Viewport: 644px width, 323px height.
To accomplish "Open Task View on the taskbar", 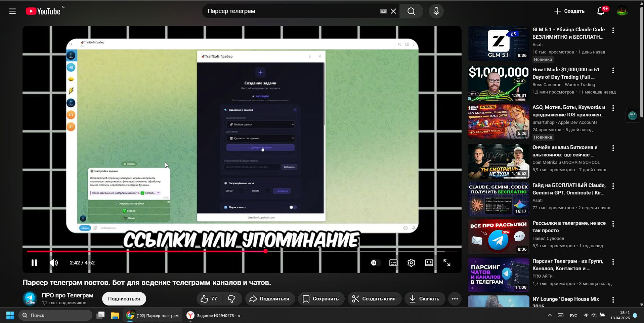I will [x=100, y=315].
